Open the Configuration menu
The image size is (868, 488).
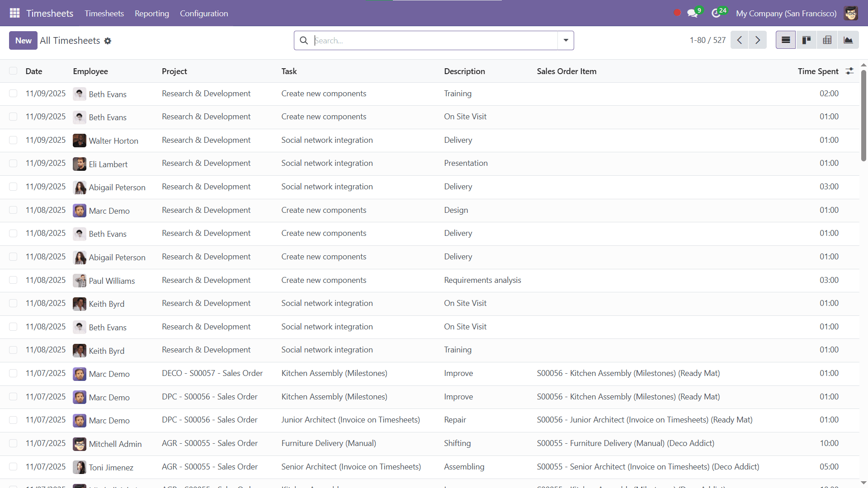pos(204,13)
